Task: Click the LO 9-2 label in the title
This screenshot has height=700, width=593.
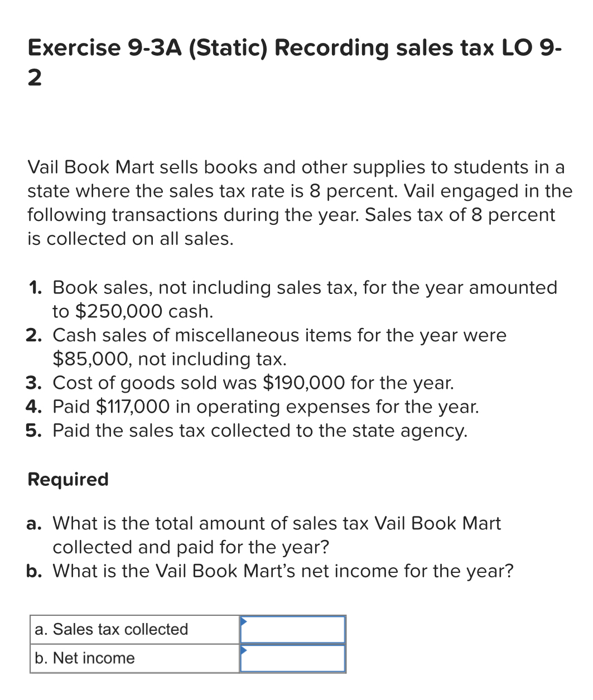Action: tap(531, 48)
